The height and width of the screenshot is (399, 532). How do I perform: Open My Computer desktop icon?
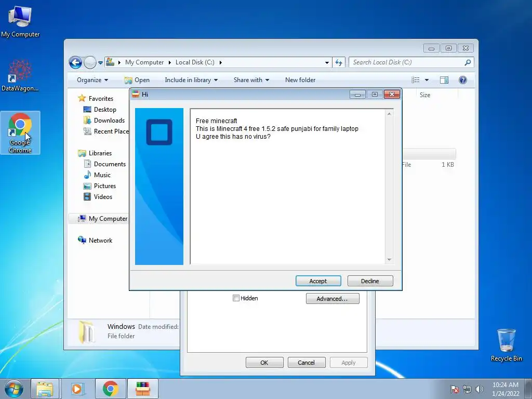20,21
